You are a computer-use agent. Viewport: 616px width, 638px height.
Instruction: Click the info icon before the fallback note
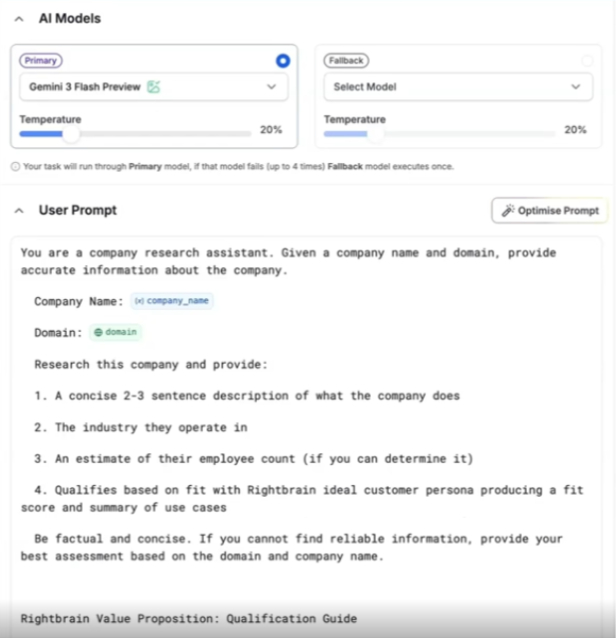click(15, 167)
